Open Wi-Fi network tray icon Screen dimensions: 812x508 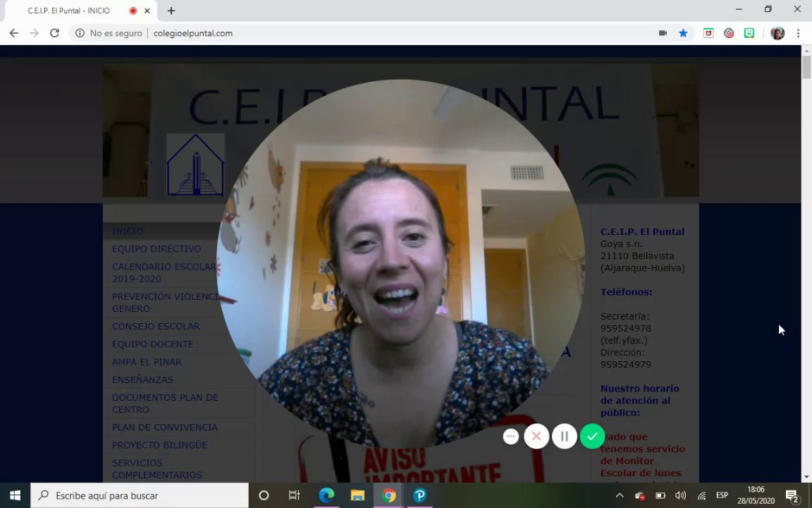(701, 495)
